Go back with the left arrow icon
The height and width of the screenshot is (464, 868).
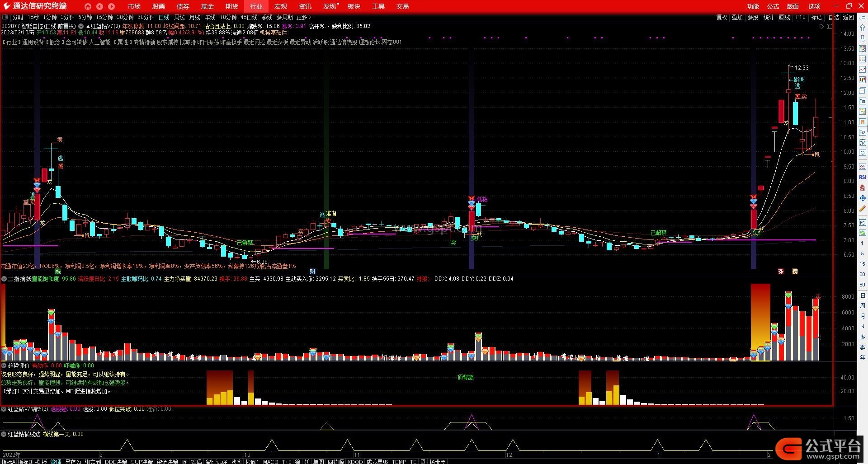[x=99, y=6]
